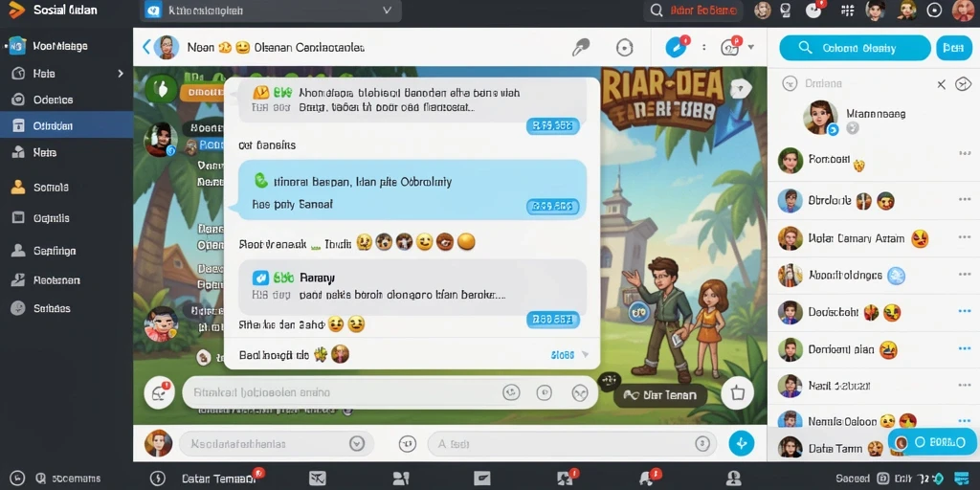This screenshot has width=980, height=490.
Task: Click the green thumbs-up icon on the game banner
Action: (161, 88)
